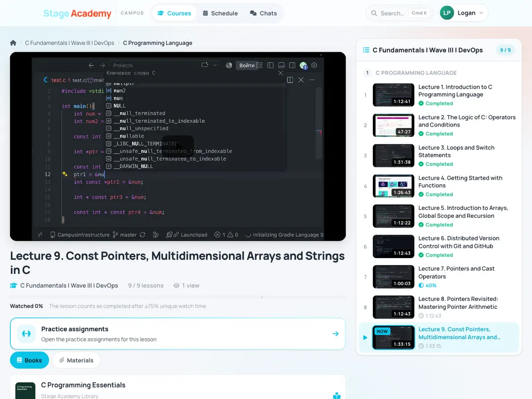Click the Stage Academy logo
The image size is (532, 399).
tap(77, 13)
